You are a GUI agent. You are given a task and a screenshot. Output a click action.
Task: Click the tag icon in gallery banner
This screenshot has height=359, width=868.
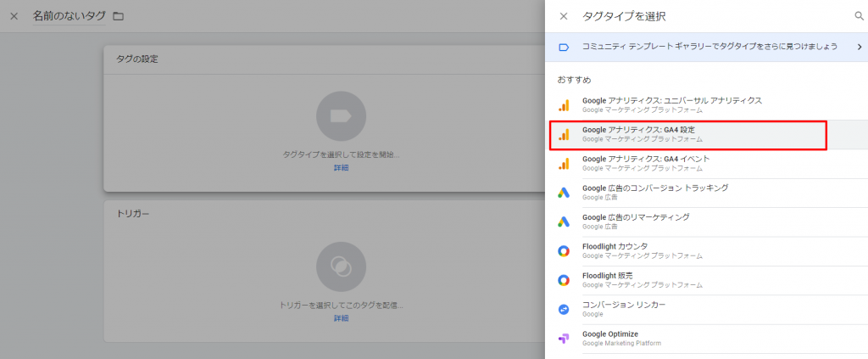[564, 47]
